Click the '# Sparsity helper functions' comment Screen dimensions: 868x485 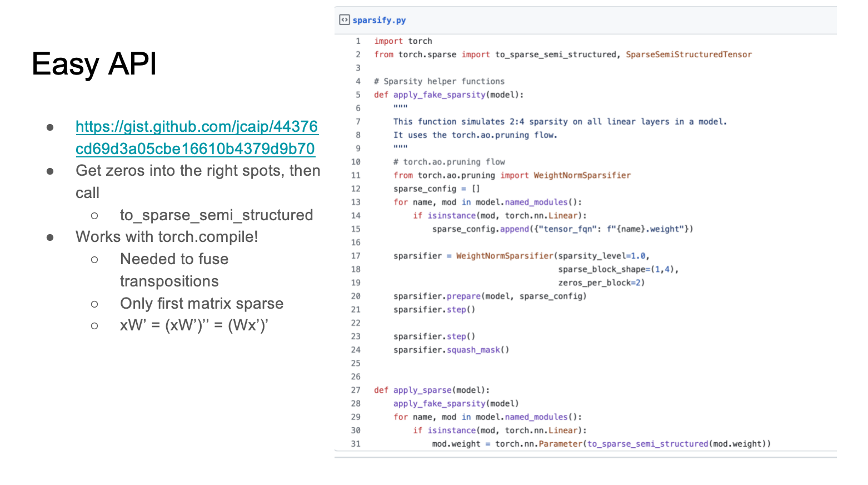coord(439,81)
